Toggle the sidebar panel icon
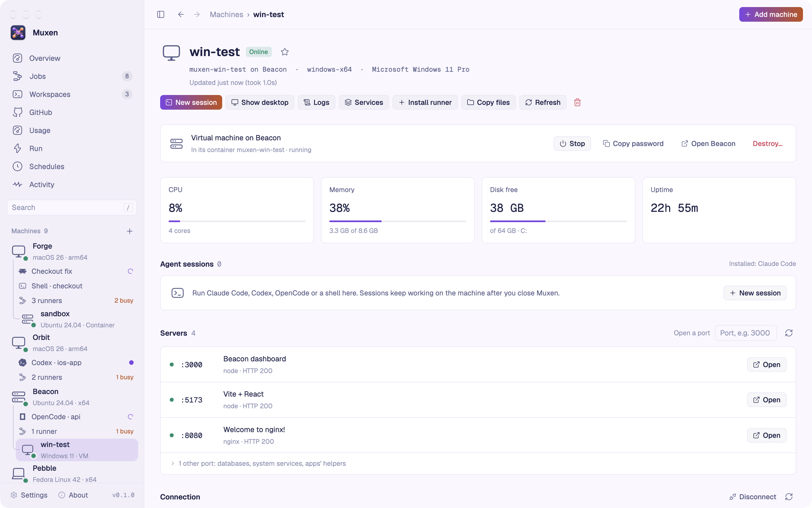Viewport: 812px width, 508px height. (161, 14)
